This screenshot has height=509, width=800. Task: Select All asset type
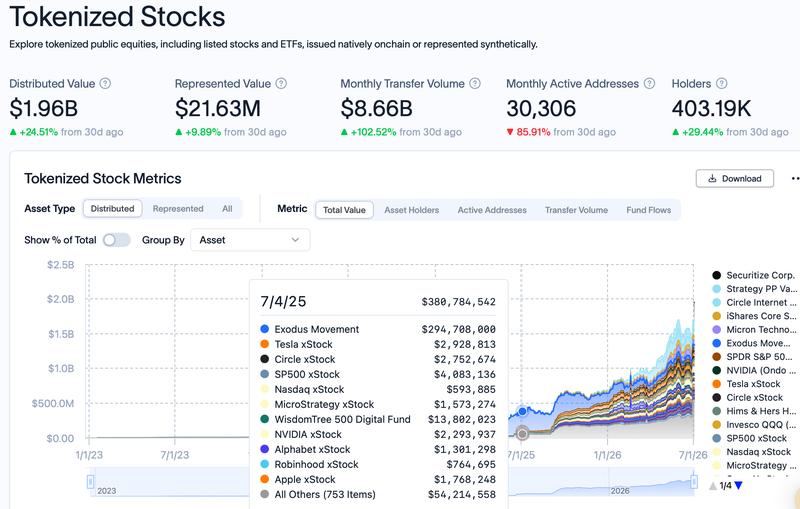[x=227, y=209]
